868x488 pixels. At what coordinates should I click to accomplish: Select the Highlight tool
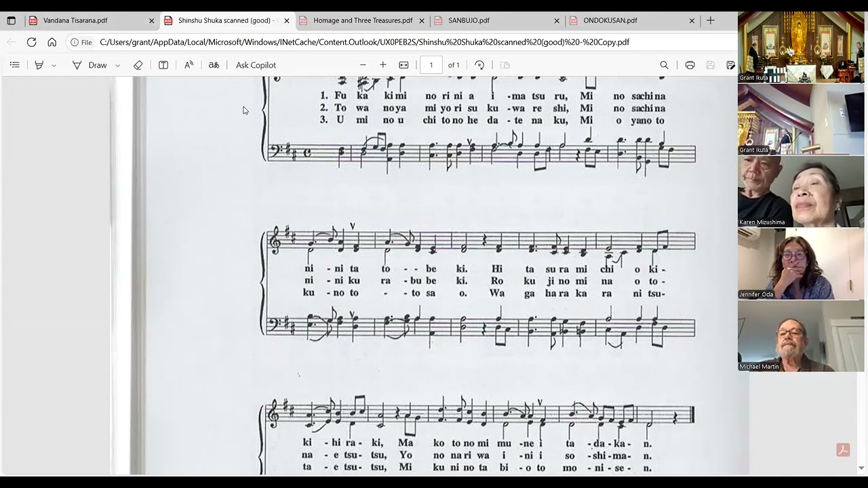click(39, 65)
